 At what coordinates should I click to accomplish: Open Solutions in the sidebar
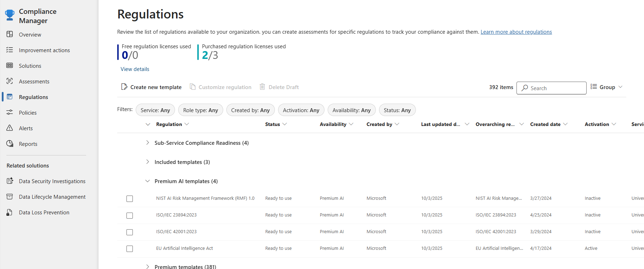(x=30, y=66)
